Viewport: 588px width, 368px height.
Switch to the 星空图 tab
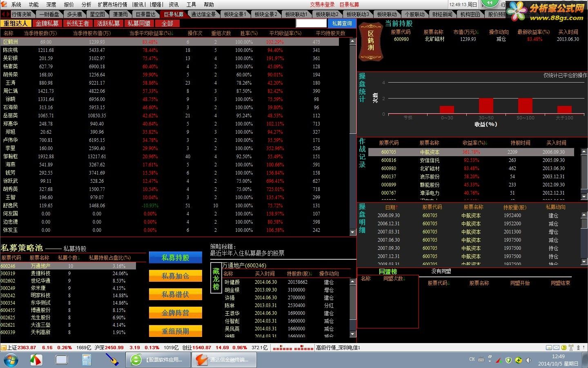click(97, 14)
